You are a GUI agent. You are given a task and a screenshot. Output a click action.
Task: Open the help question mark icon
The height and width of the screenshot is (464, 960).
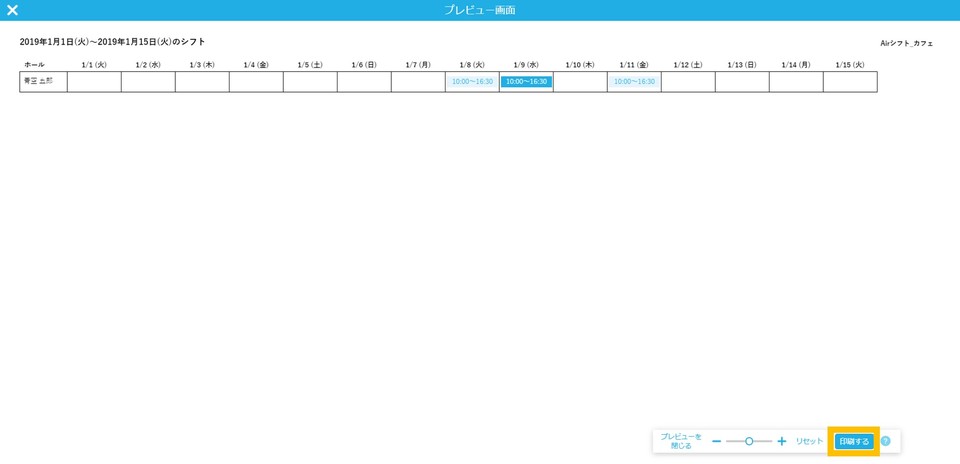point(885,441)
